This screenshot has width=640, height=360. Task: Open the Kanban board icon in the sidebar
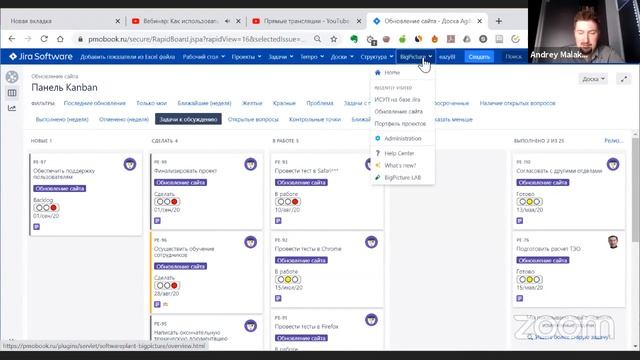[12, 93]
